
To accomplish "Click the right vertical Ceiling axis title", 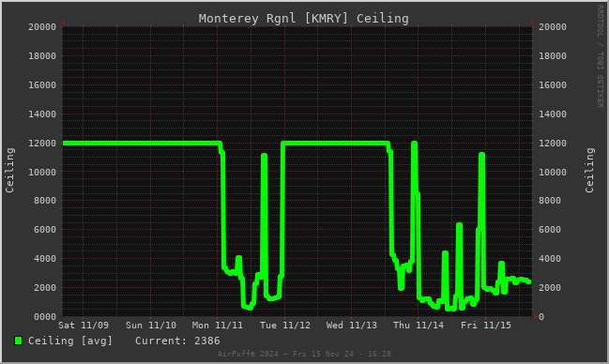I will coord(589,170).
